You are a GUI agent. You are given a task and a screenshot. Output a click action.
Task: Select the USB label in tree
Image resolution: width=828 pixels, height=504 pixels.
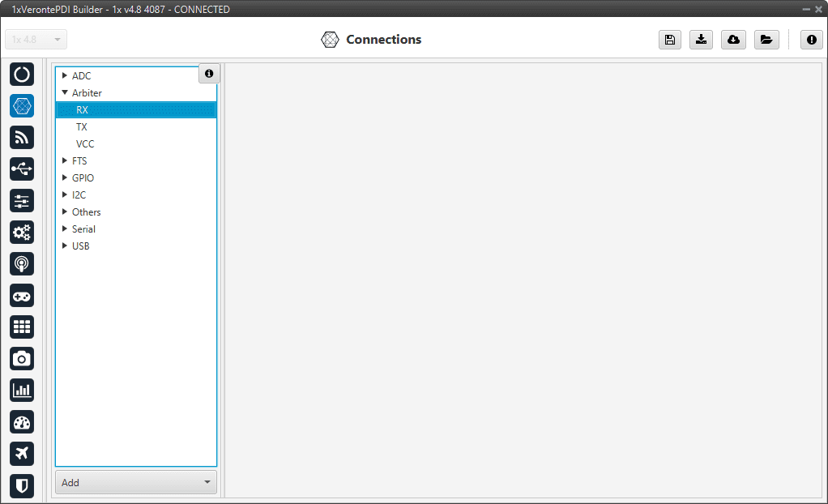[x=80, y=246]
